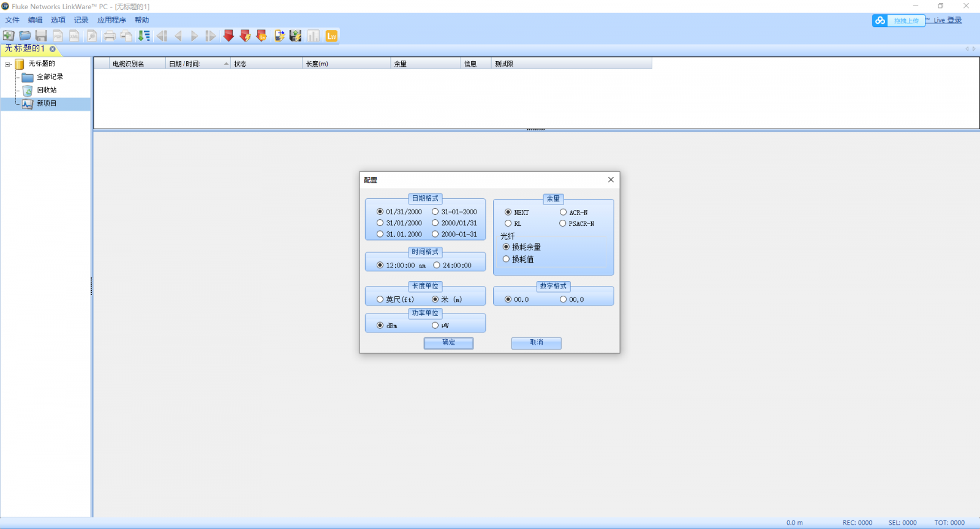The height and width of the screenshot is (529, 980).
Task: Open the 选项 menu
Action: [x=58, y=20]
